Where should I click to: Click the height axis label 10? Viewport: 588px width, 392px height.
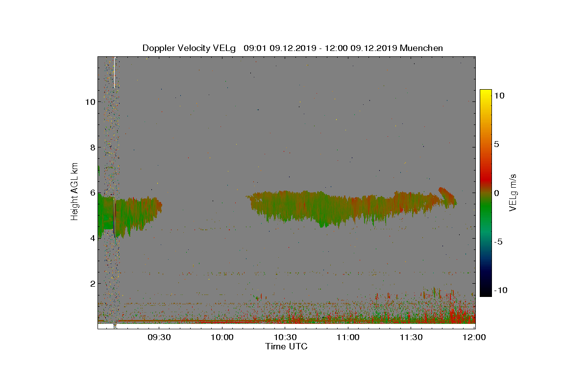click(89, 102)
